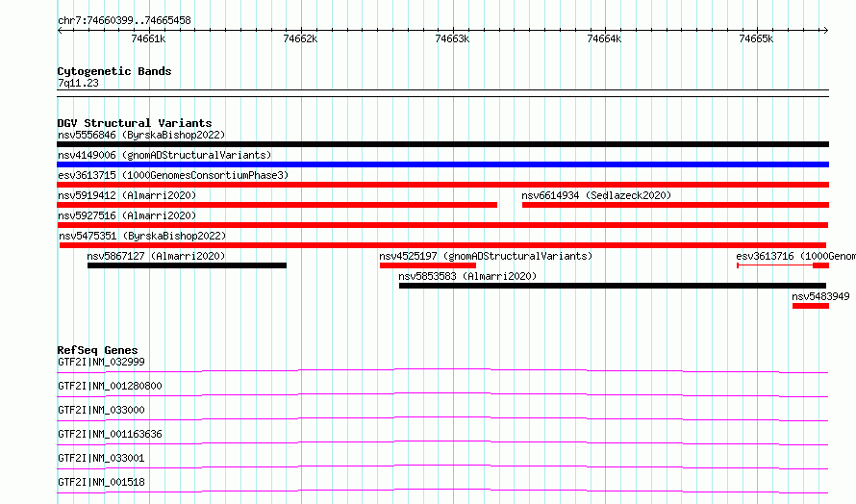Click the 74662k ruler position
The height and width of the screenshot is (504, 856).
300,38
